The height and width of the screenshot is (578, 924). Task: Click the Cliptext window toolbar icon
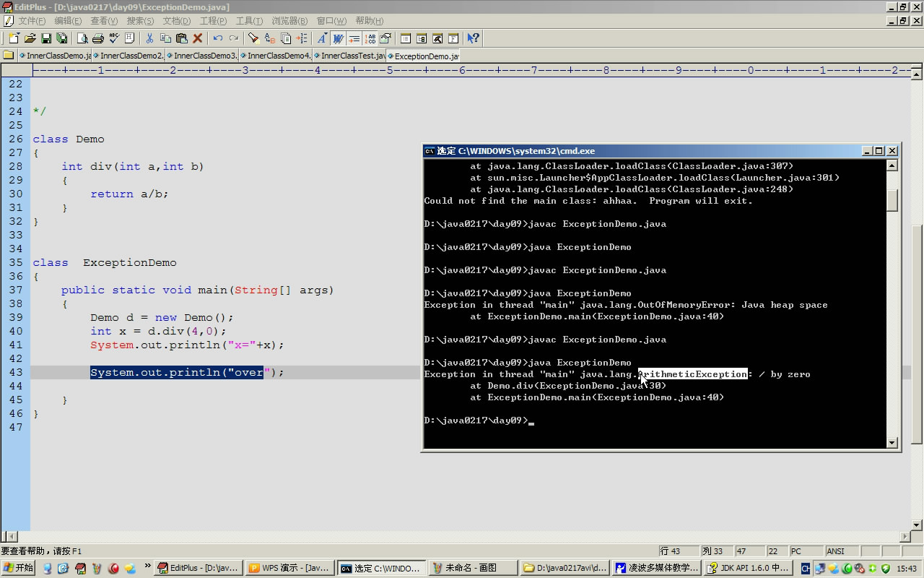coord(422,38)
